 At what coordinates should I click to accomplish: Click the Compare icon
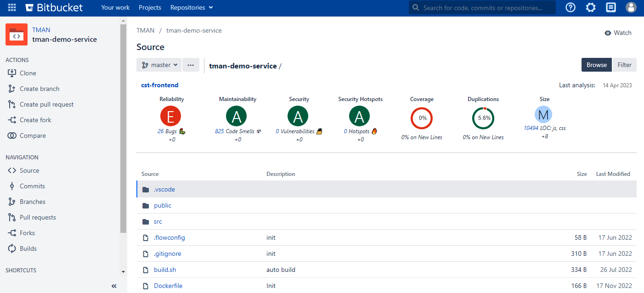12,135
